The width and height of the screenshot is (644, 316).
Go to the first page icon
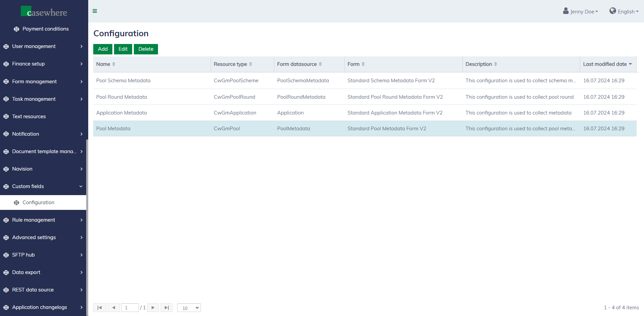[x=100, y=308]
